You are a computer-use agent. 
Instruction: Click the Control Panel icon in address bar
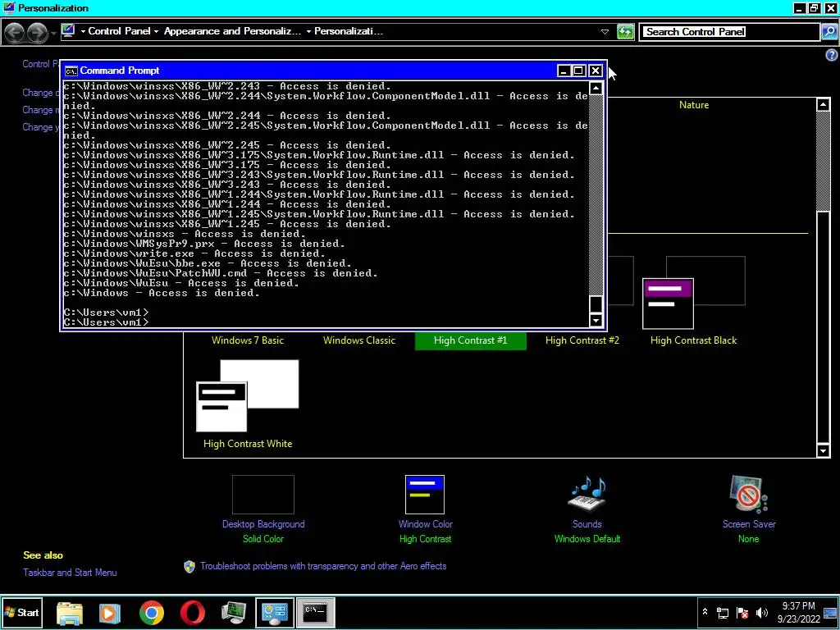tap(68, 30)
